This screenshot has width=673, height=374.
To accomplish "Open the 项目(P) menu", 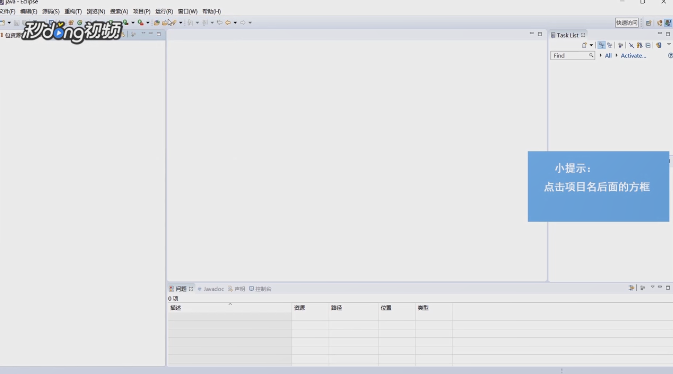I will pyautogui.click(x=142, y=12).
